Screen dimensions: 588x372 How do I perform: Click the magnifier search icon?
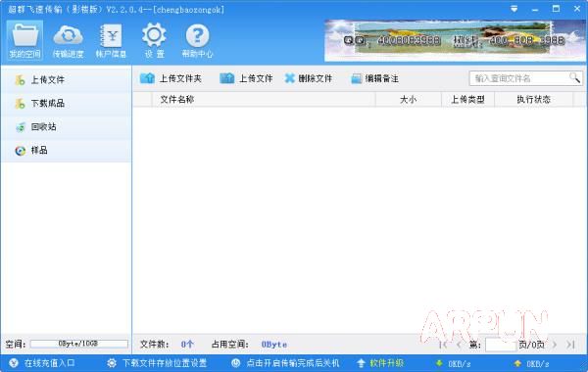574,78
